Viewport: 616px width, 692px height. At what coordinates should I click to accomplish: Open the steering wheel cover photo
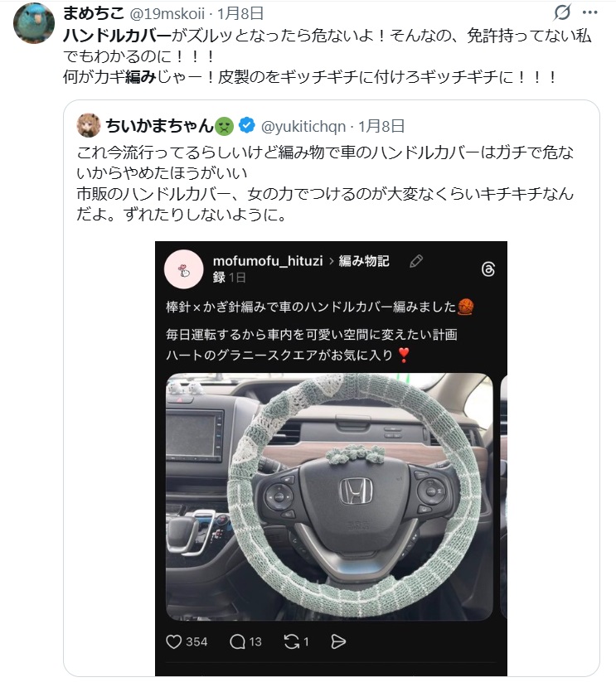click(329, 497)
